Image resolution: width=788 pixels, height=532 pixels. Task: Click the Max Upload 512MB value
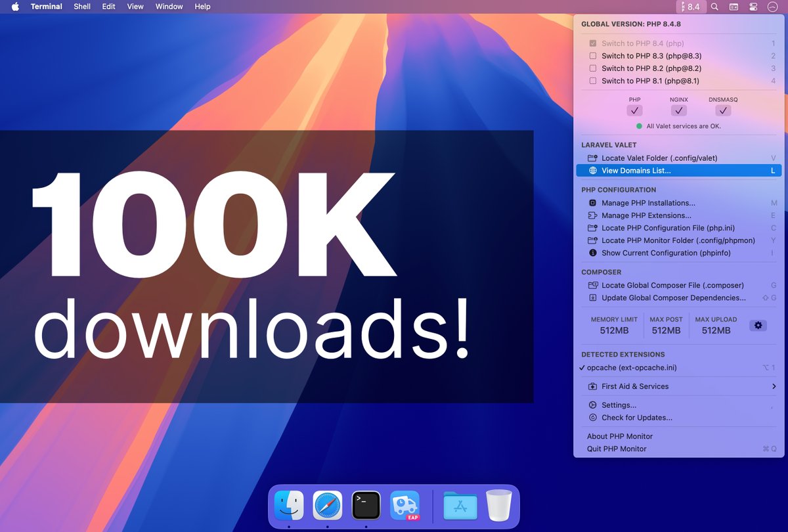coord(716,330)
